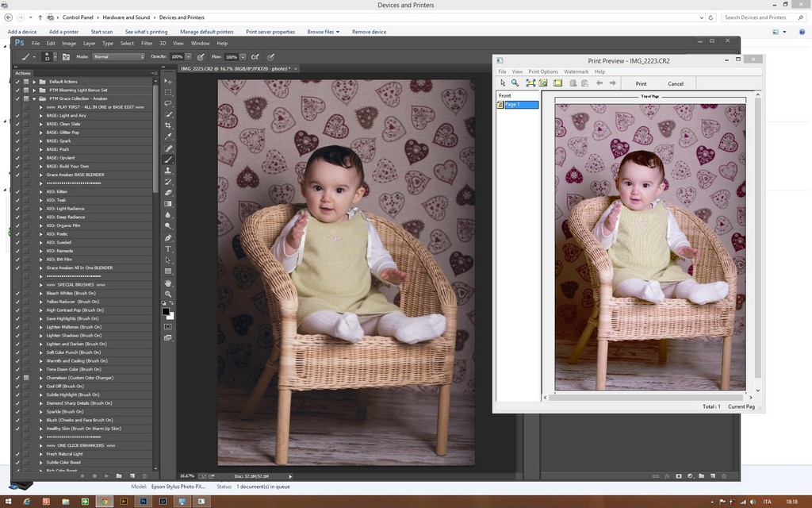812x508 pixels.
Task: Click the magnifier zoom icon in Print Preview
Action: tap(515, 83)
